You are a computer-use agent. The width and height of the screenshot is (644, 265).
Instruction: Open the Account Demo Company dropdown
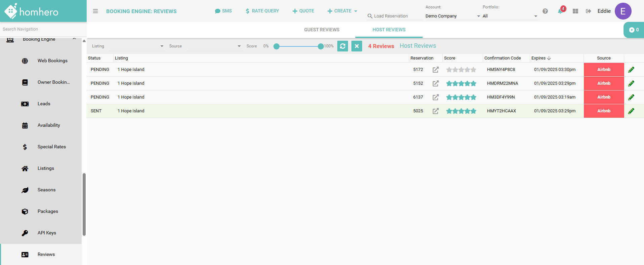[x=452, y=16]
